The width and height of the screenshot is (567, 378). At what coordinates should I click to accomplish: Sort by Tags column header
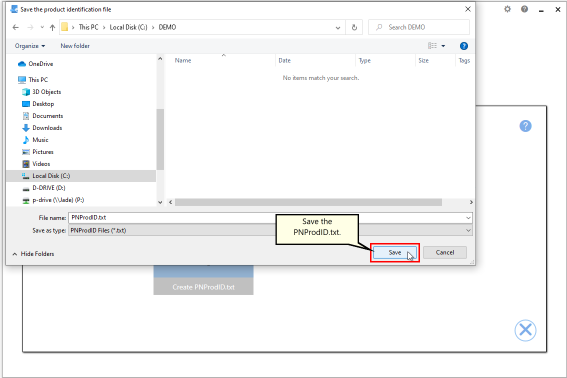click(464, 60)
